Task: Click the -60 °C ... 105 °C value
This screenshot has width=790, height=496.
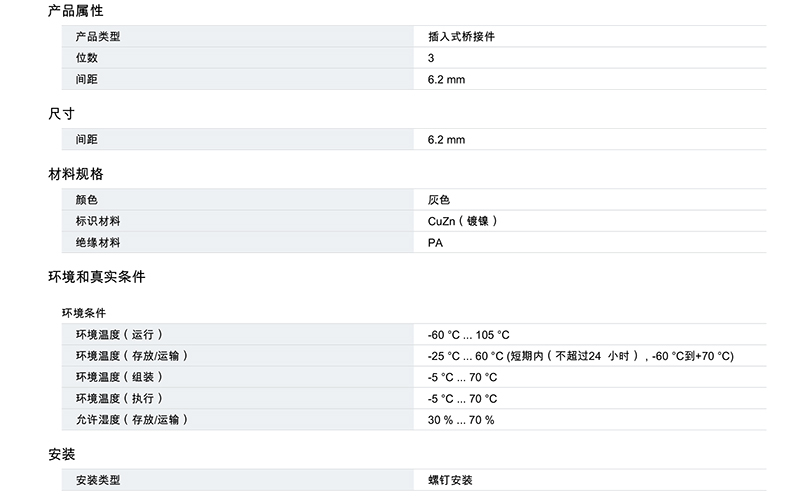Action: tap(469, 335)
